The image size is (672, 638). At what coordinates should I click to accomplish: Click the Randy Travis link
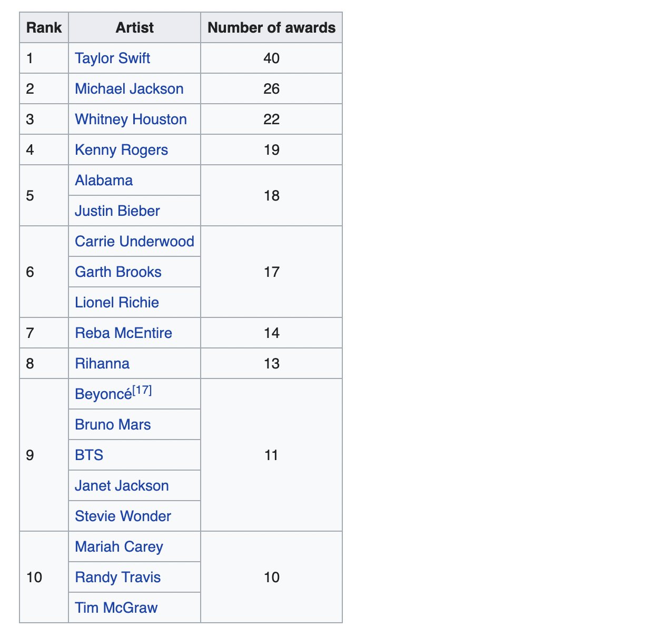[x=117, y=577]
